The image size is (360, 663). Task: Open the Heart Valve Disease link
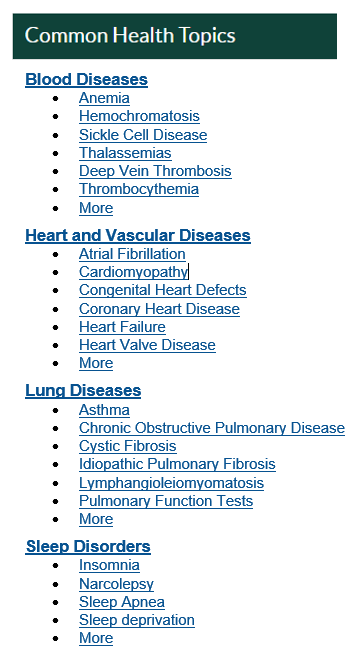tap(147, 345)
